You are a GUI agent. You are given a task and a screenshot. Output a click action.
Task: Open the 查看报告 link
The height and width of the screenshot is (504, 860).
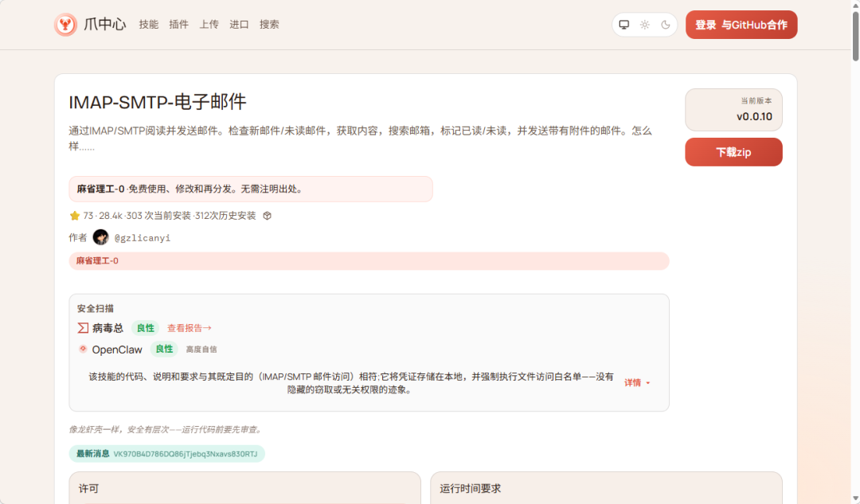pos(190,328)
